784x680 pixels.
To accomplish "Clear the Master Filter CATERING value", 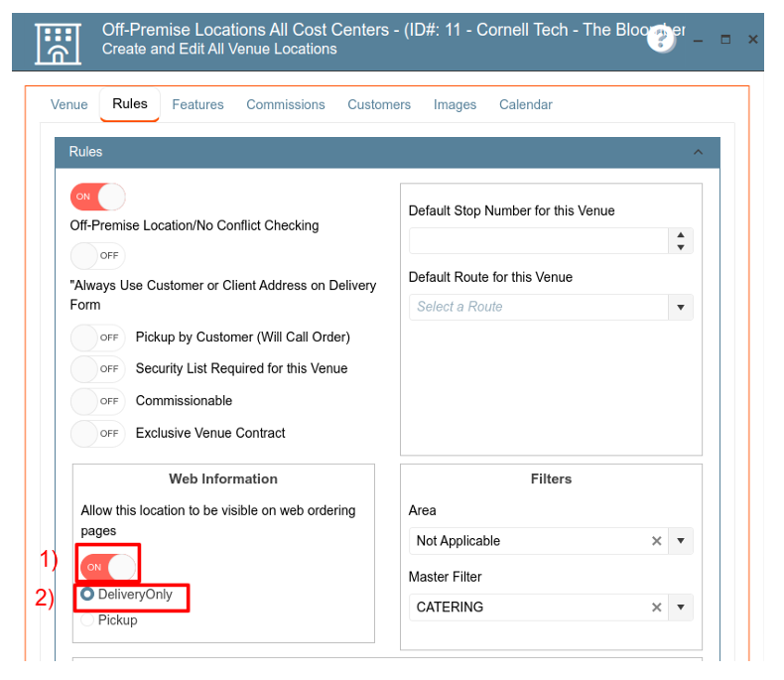I will point(656,608).
